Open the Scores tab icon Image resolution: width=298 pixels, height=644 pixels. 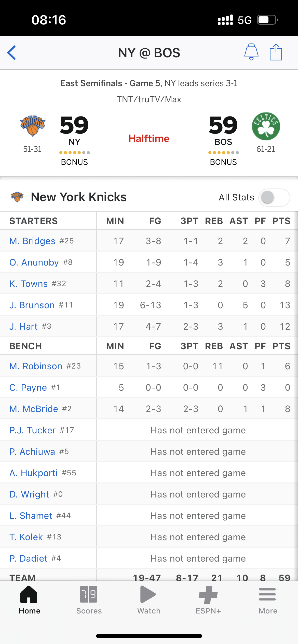click(89, 594)
